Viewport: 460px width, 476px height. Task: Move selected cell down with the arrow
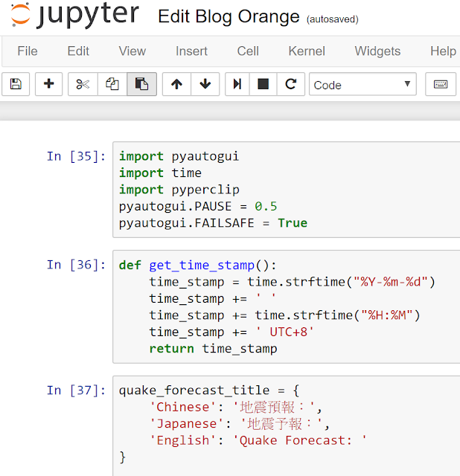205,84
